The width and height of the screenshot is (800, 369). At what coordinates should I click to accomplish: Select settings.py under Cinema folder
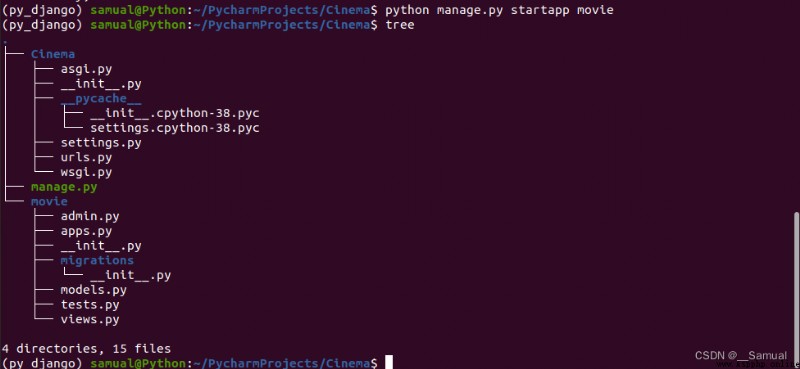click(x=101, y=142)
